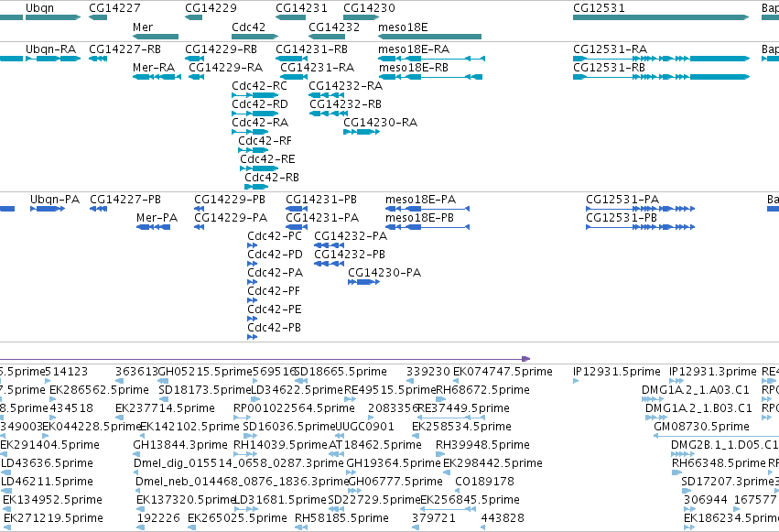Select protein Mer-PA

click(157, 218)
